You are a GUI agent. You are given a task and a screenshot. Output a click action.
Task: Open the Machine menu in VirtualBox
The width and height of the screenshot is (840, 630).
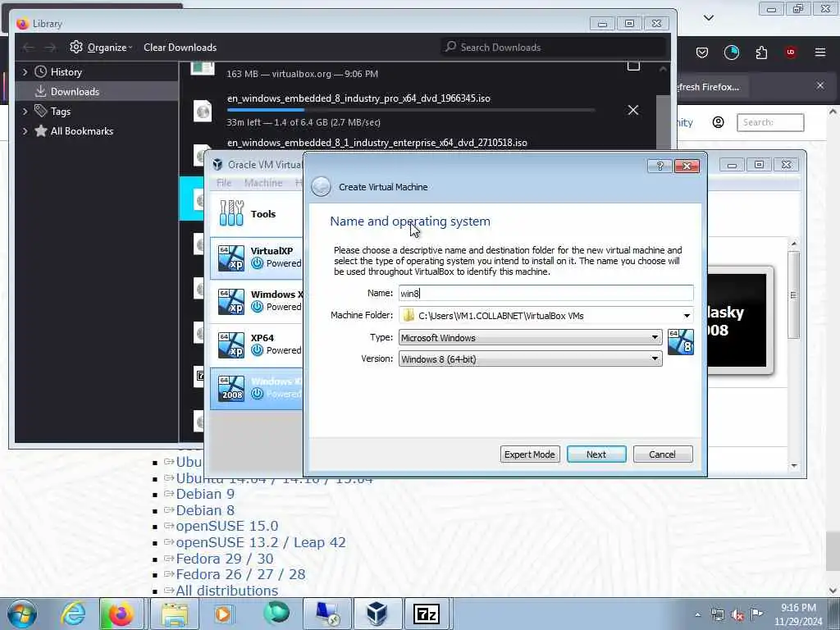(x=263, y=183)
